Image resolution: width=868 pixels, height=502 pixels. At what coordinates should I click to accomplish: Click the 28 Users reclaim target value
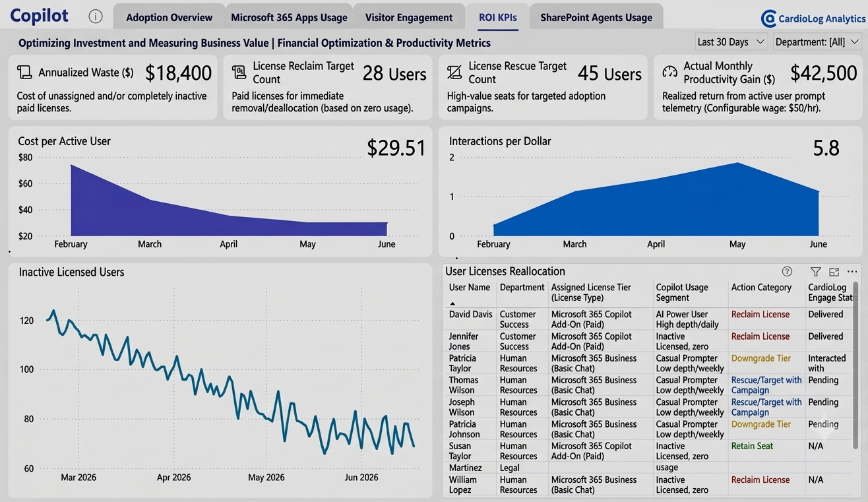pos(394,74)
